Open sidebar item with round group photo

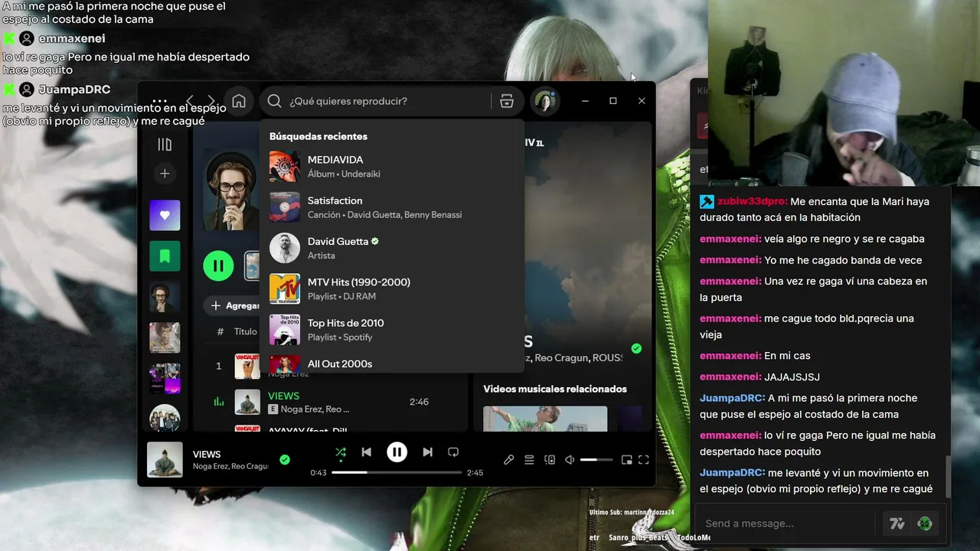[165, 419]
